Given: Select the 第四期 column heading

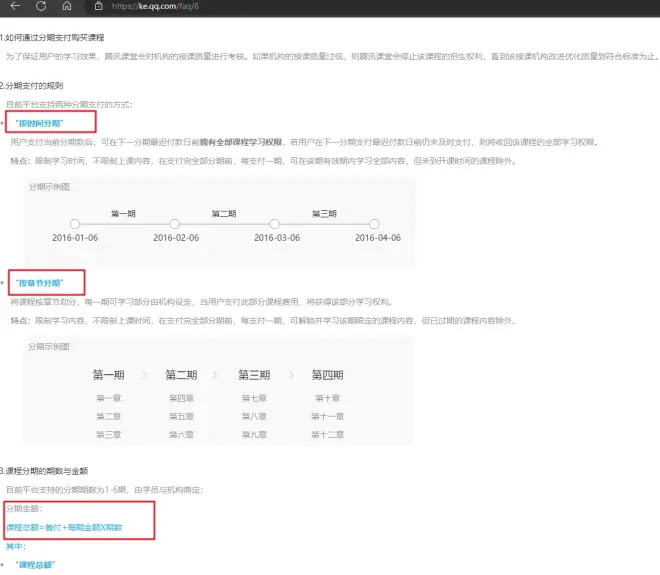Looking at the screenshot, I should (327, 375).
